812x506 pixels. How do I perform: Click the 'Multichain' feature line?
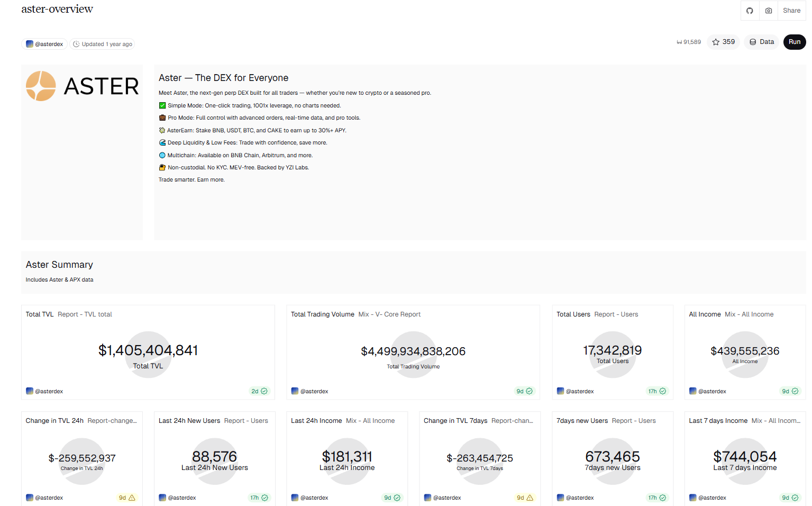click(x=235, y=155)
